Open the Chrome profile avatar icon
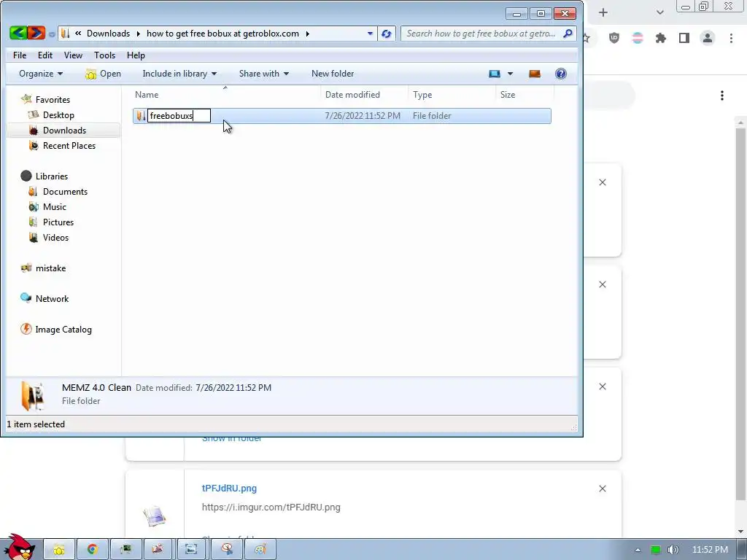This screenshot has height=560, width=747. click(x=708, y=38)
